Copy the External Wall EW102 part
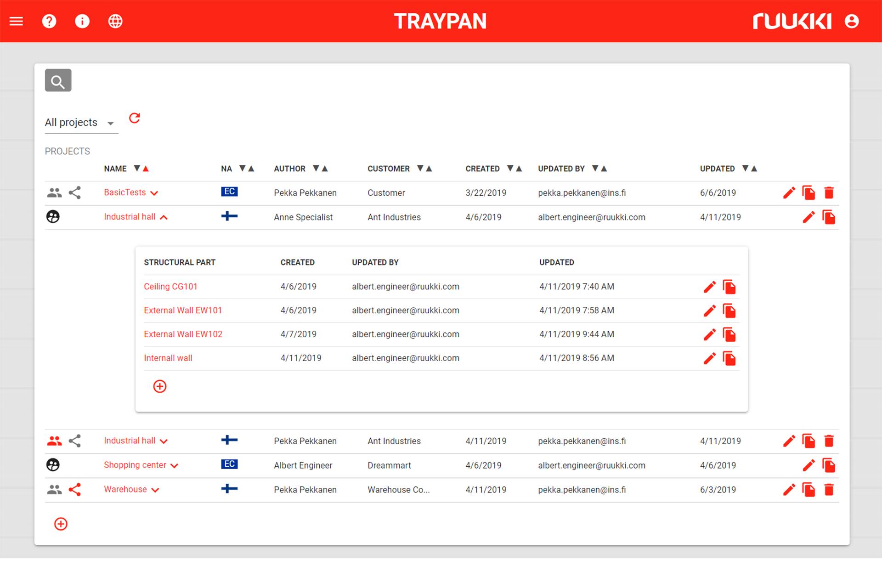The image size is (882, 588). [x=729, y=335]
